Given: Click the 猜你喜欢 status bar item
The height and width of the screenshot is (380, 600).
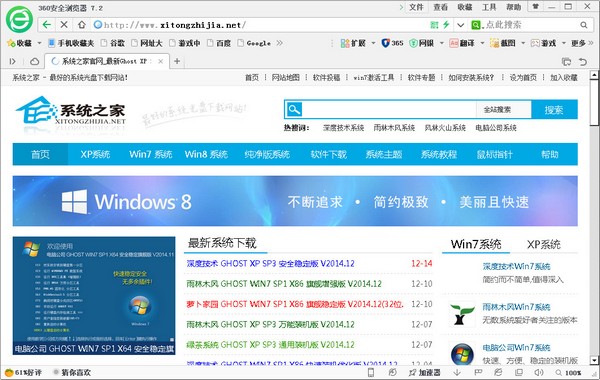Looking at the screenshot, I should point(72,372).
